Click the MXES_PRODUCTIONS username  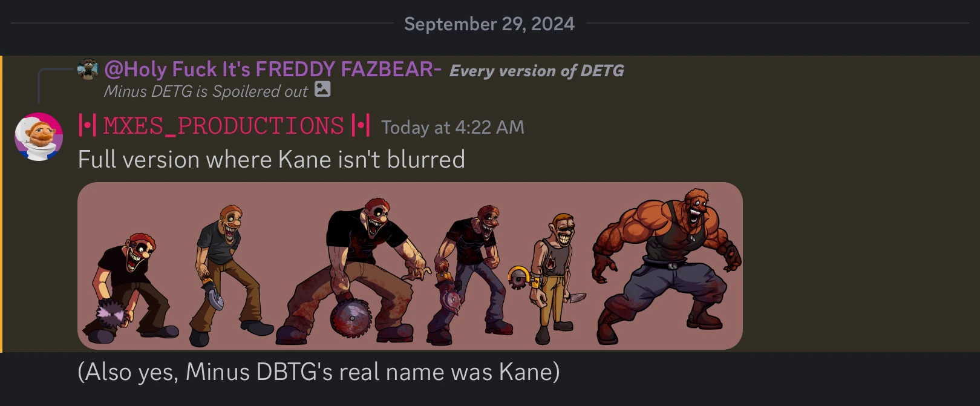224,126
